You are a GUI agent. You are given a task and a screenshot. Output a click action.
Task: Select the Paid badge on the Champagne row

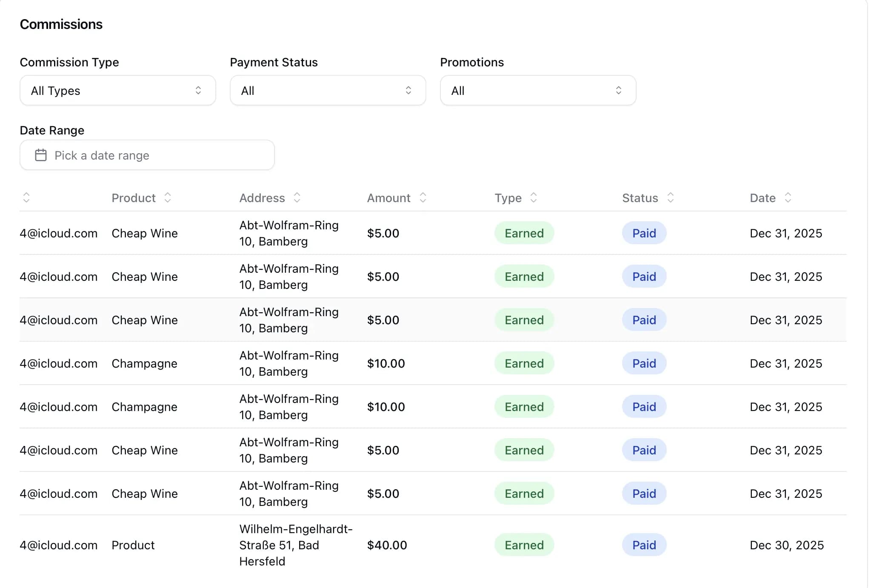coord(644,363)
